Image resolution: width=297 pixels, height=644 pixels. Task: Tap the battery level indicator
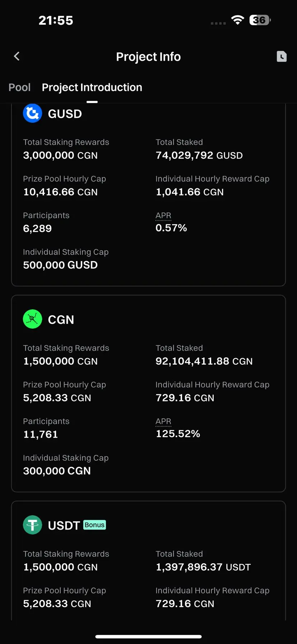[x=260, y=20]
